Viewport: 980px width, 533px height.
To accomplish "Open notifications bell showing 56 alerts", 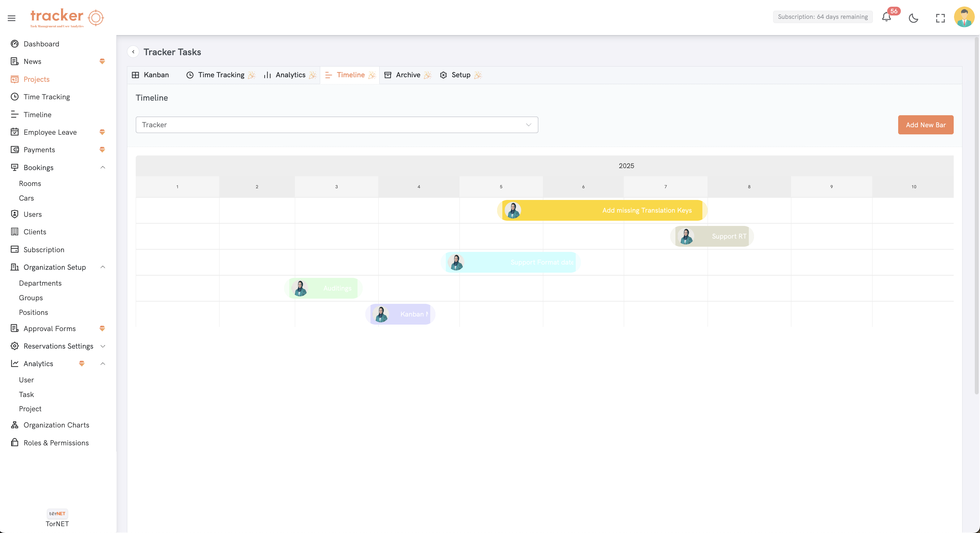I will click(x=886, y=17).
